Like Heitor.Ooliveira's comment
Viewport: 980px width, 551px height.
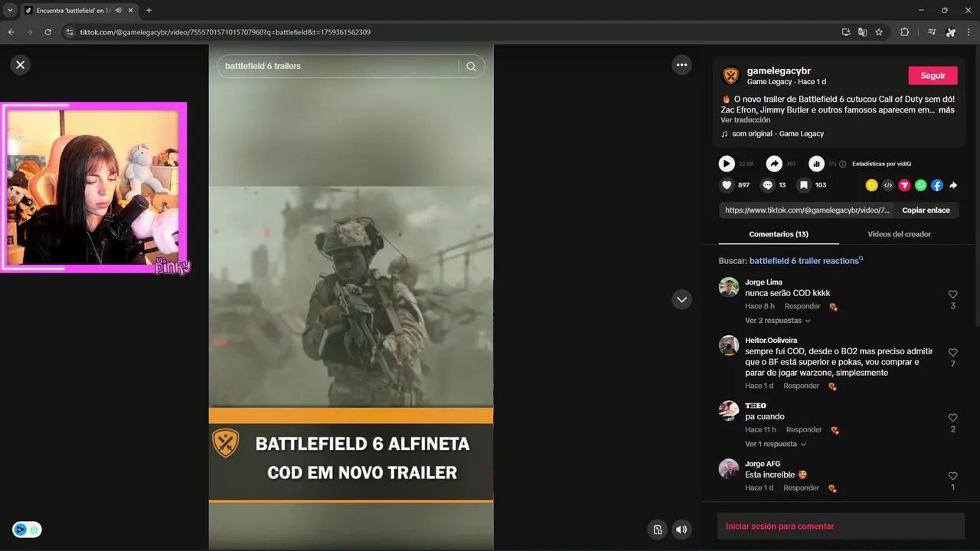[952, 353]
